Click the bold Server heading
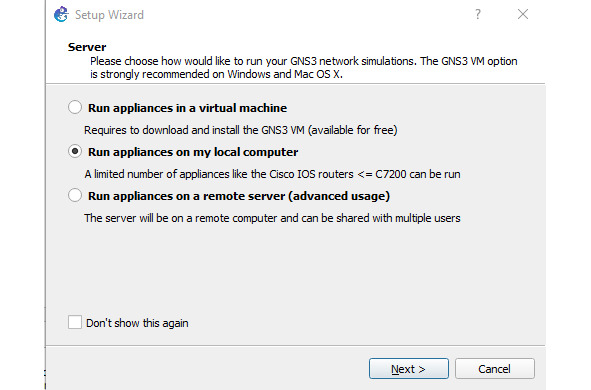591x390 pixels. (87, 47)
